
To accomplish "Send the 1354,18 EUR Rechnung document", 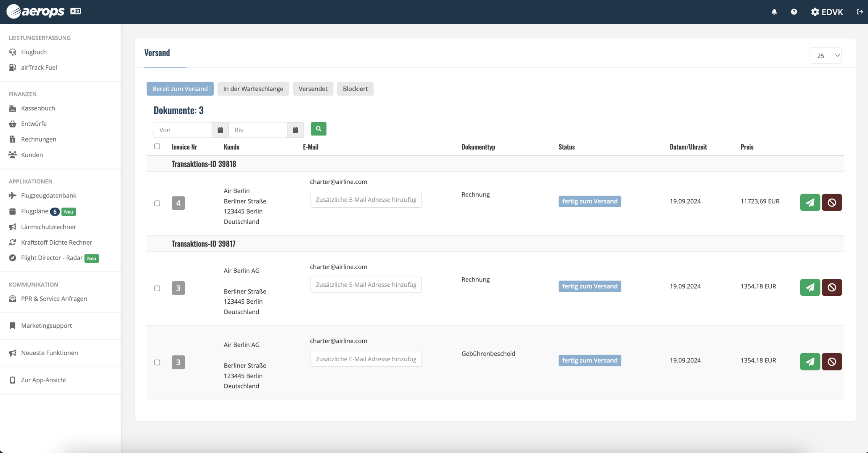I will (x=810, y=287).
